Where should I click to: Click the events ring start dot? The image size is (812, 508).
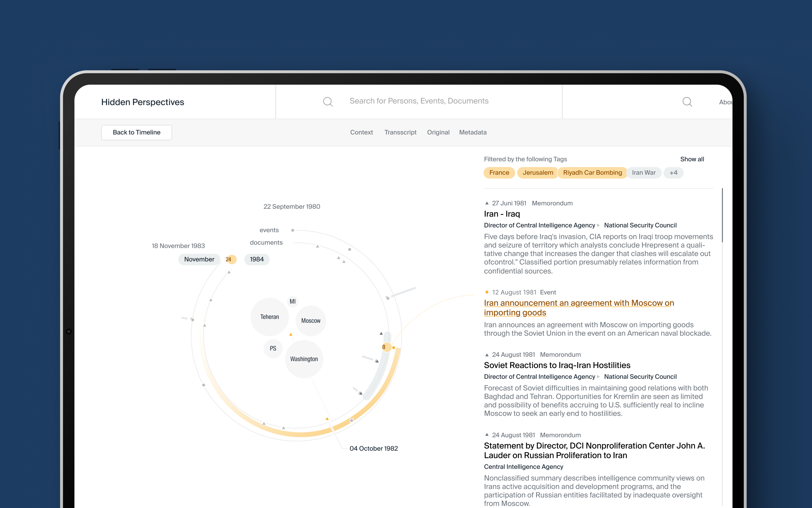[x=293, y=231]
